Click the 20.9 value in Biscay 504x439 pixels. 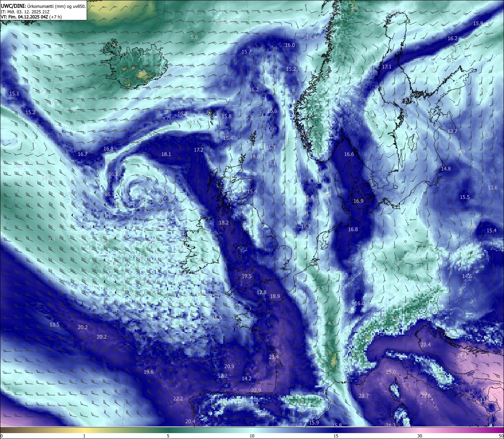tap(229, 367)
